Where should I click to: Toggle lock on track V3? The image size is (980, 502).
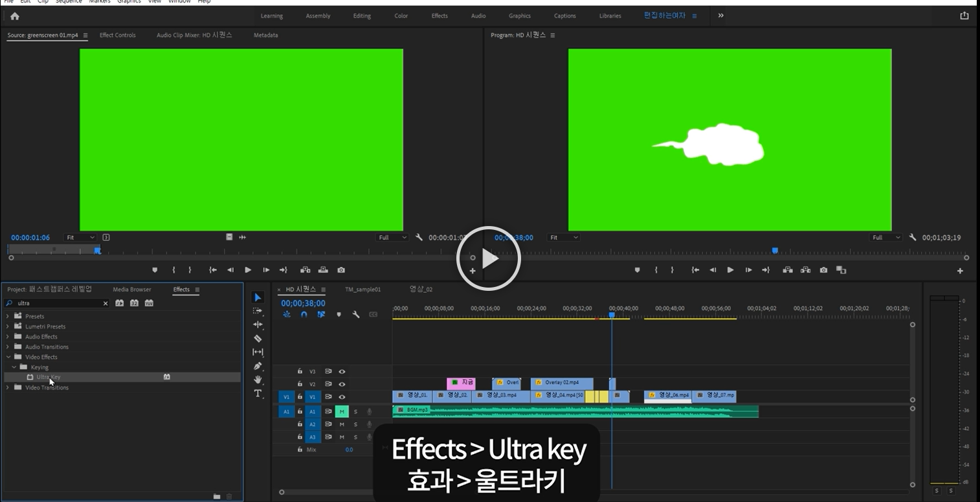(300, 372)
